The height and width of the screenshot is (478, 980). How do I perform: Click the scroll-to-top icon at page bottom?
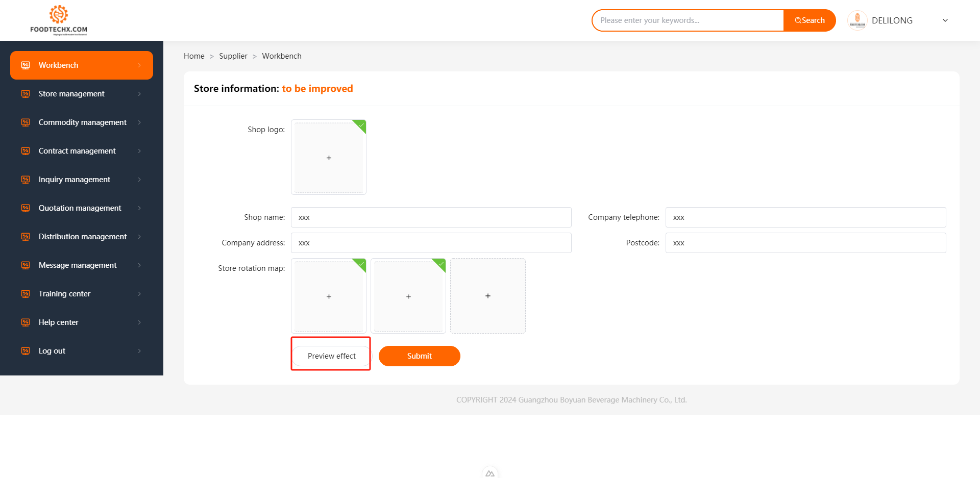[489, 473]
